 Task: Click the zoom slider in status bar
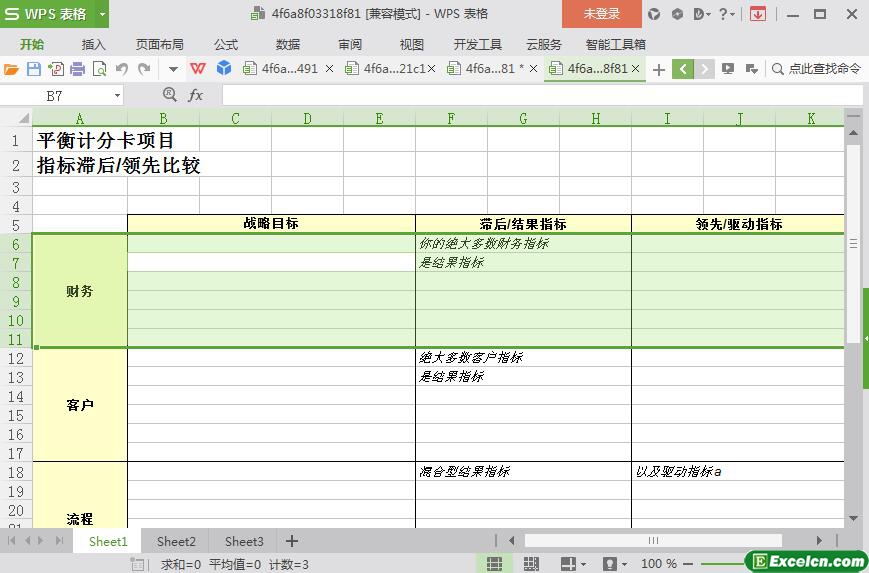click(720, 564)
